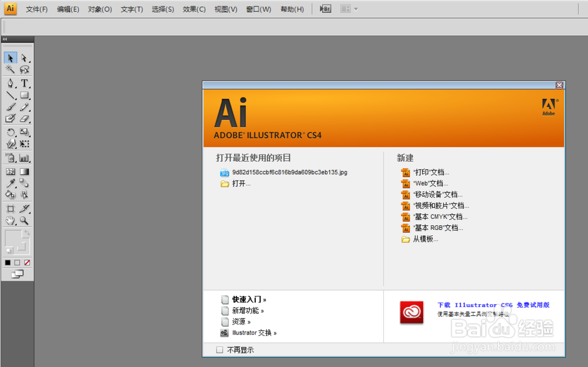Open the 帮助(H) menu
Screen dimensions: 588x367
coord(292,9)
